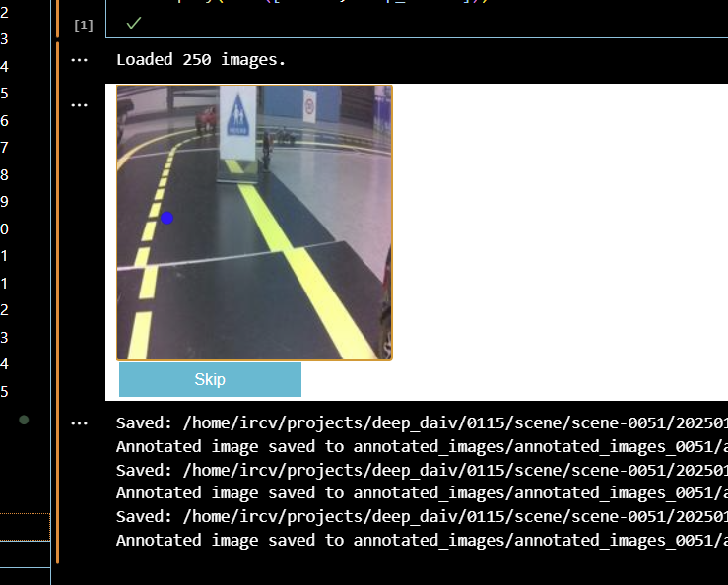728x585 pixels.
Task: Click the "Loaded 250 images." output text
Action: pos(201,60)
